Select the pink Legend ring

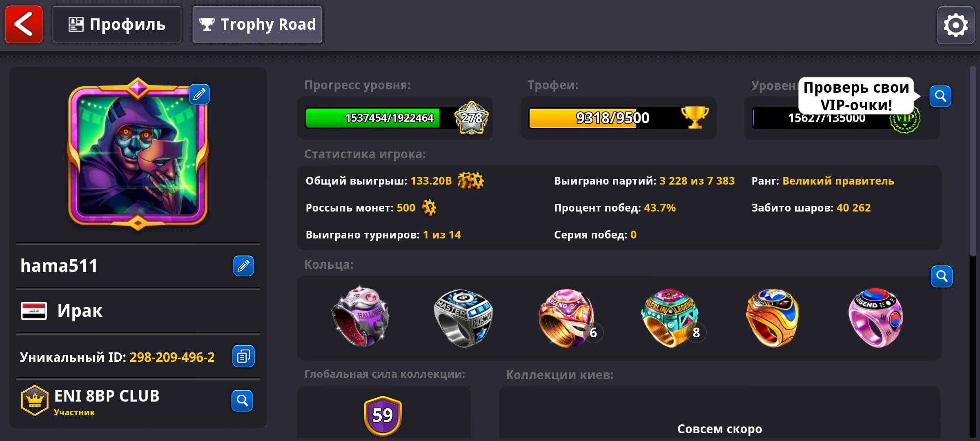click(875, 318)
